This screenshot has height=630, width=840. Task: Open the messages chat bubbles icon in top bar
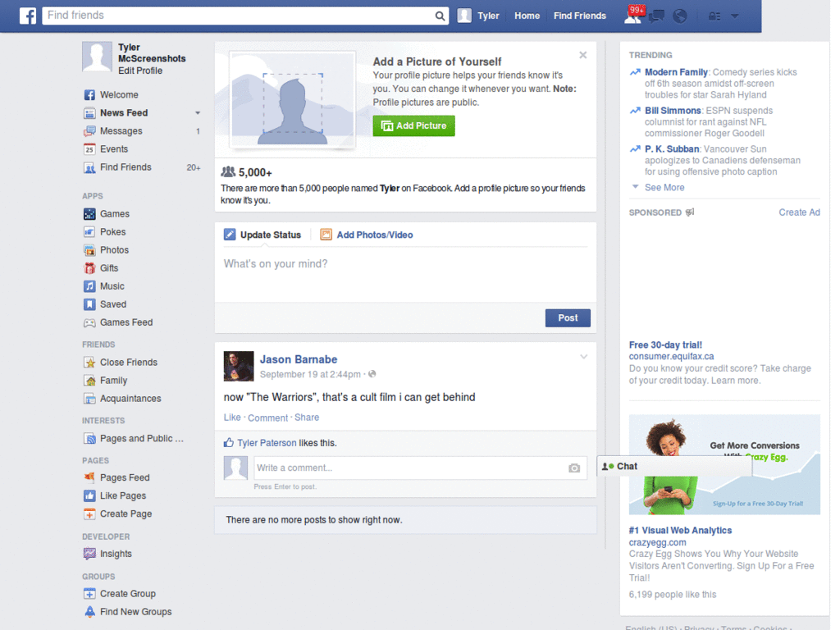tap(657, 16)
